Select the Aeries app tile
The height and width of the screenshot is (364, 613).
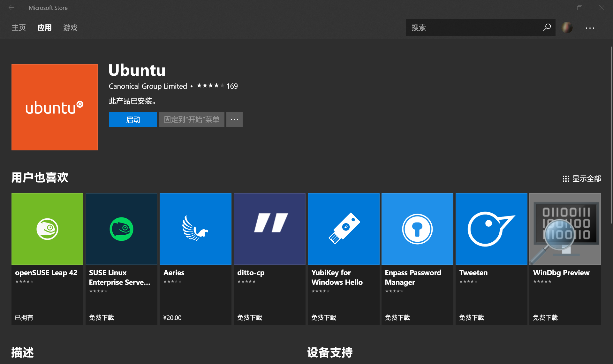(195, 229)
